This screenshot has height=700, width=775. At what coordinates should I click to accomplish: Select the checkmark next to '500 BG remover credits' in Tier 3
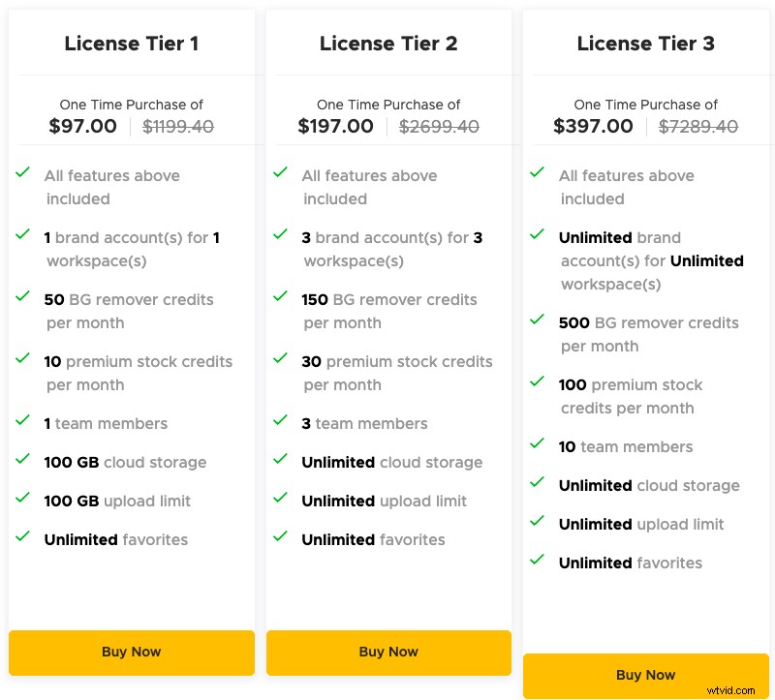(x=538, y=319)
